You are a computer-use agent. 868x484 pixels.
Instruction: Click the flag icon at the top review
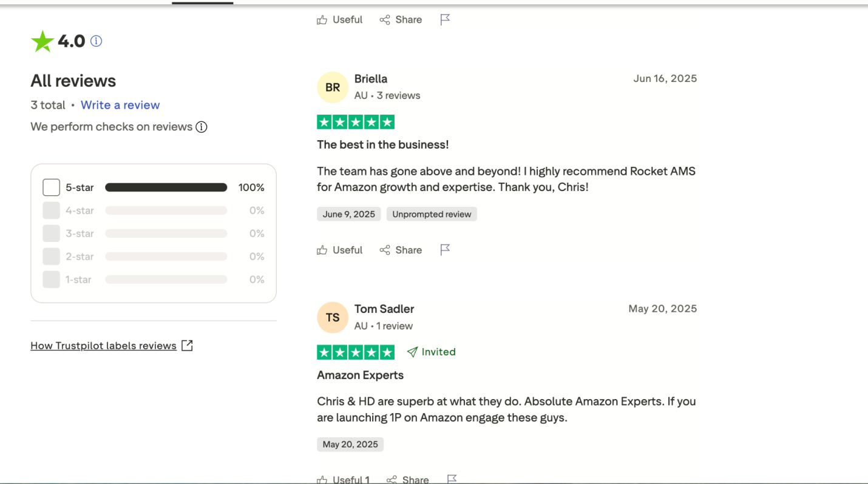click(445, 19)
